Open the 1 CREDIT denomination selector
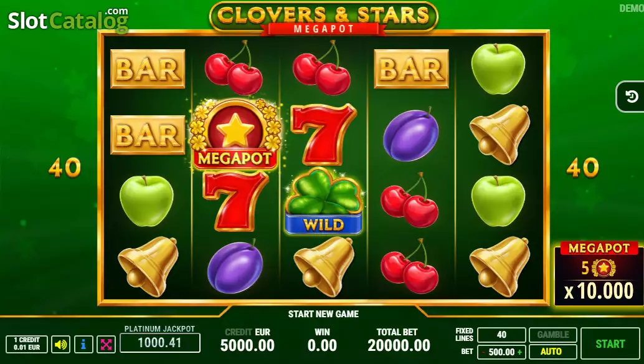 27,344
